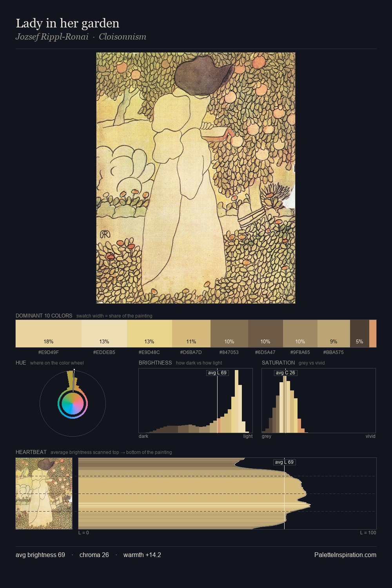Click the 'avg L 69' brightness marker label
392x588 pixels.
[x=218, y=373]
